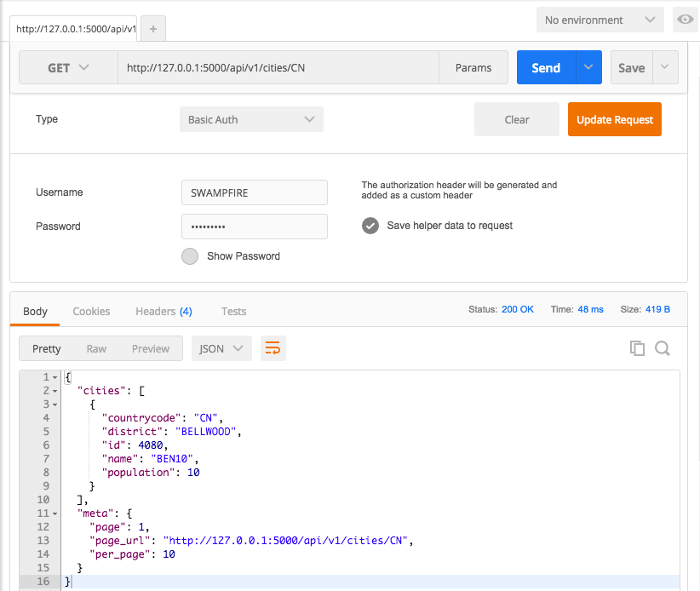Click the Clear button
Viewport: 700px width, 591px height.
pos(517,119)
